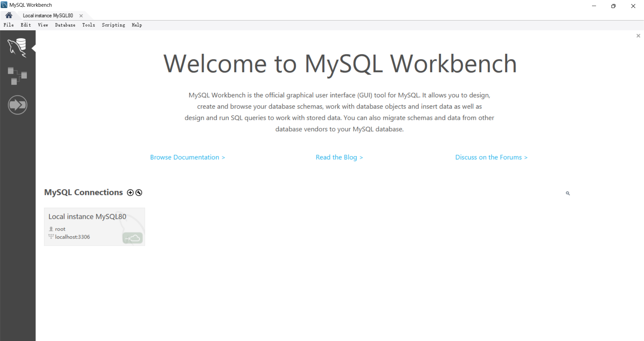The width and height of the screenshot is (644, 341).
Task: Close the Local instance MySQL80 tab
Action: click(81, 16)
